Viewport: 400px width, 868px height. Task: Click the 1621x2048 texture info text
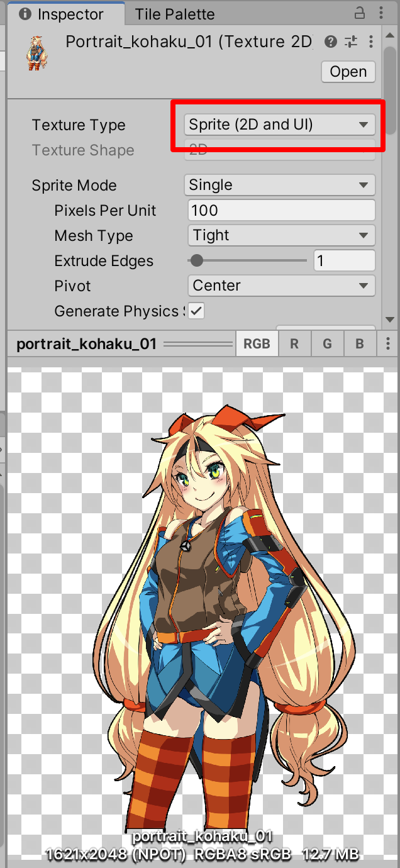tap(202, 854)
